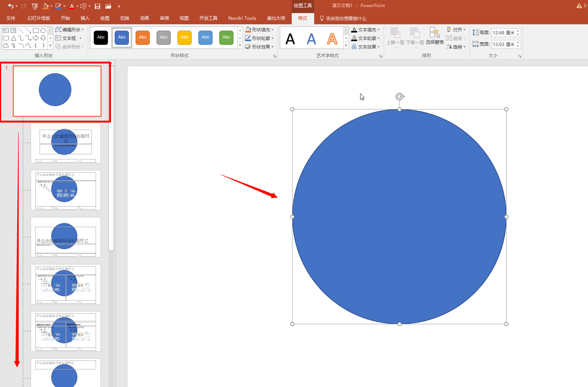
Task: Open WordArt Styles dialog launcher
Action: coord(381,56)
